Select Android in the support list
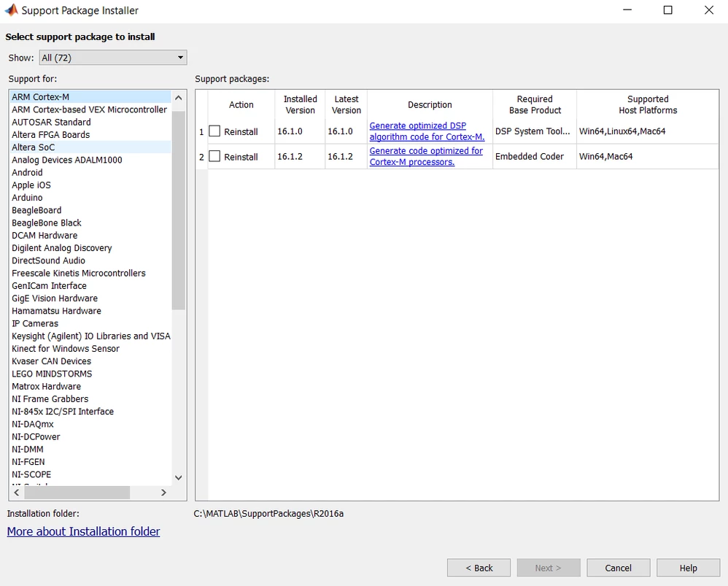 pyautogui.click(x=90, y=172)
